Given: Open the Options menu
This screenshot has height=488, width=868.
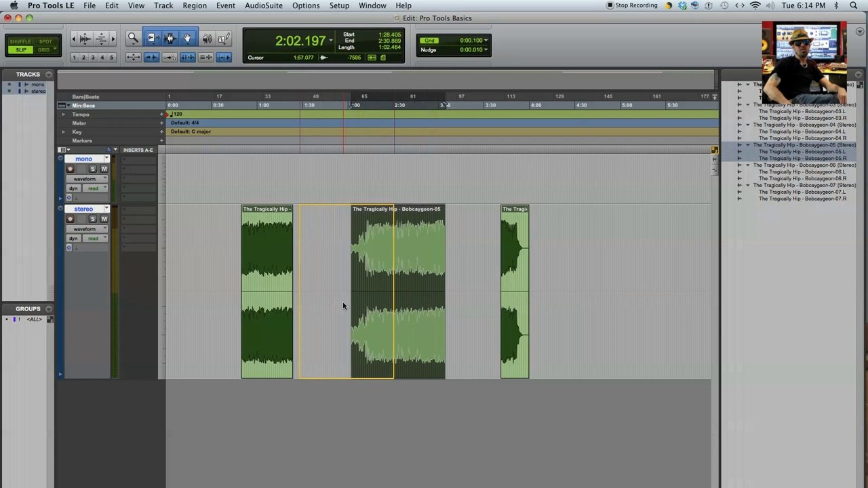Looking at the screenshot, I should [x=306, y=5].
